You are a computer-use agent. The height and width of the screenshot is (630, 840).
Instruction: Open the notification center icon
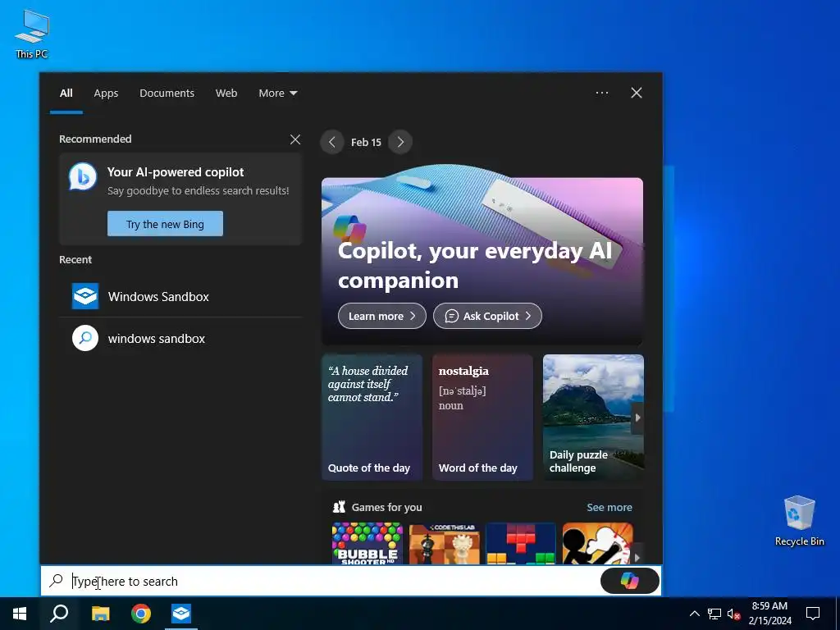coord(813,614)
